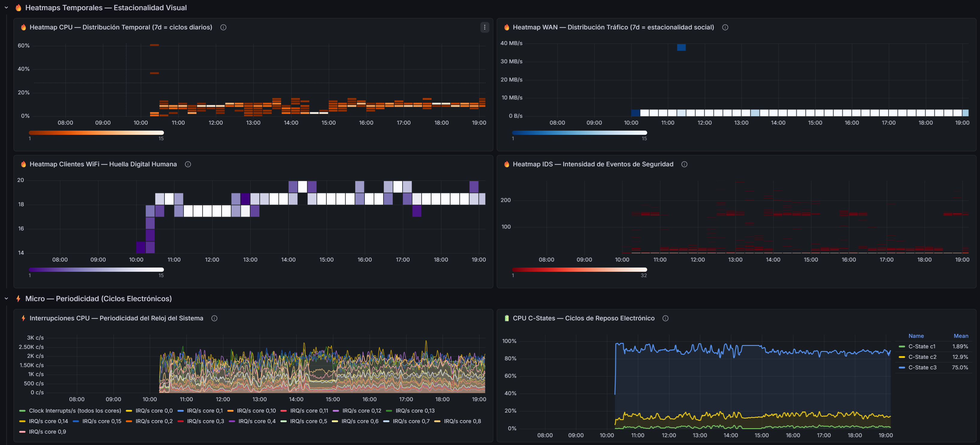
Task: Show info for the Heatmap CPU panel
Action: pos(223,27)
